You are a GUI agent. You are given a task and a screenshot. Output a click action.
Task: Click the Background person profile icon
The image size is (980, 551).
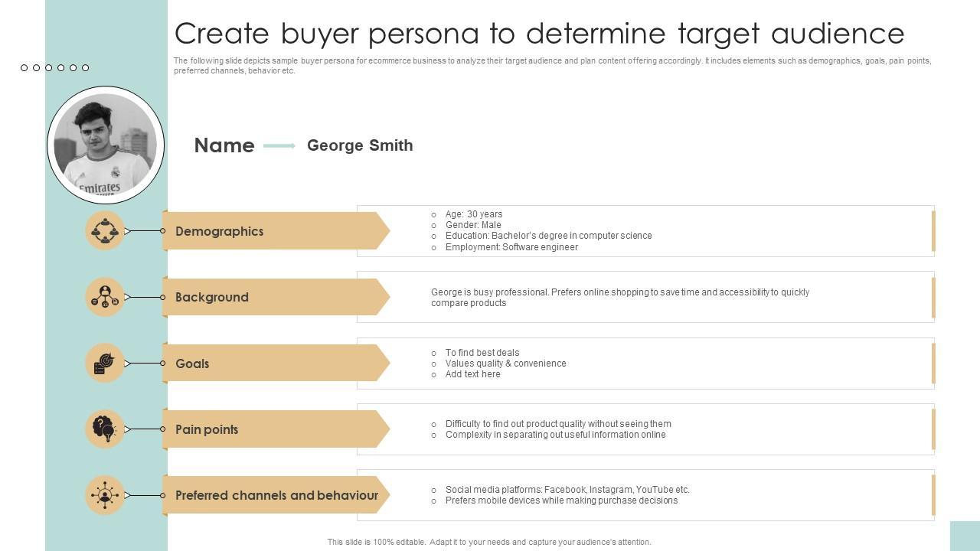coord(105,297)
